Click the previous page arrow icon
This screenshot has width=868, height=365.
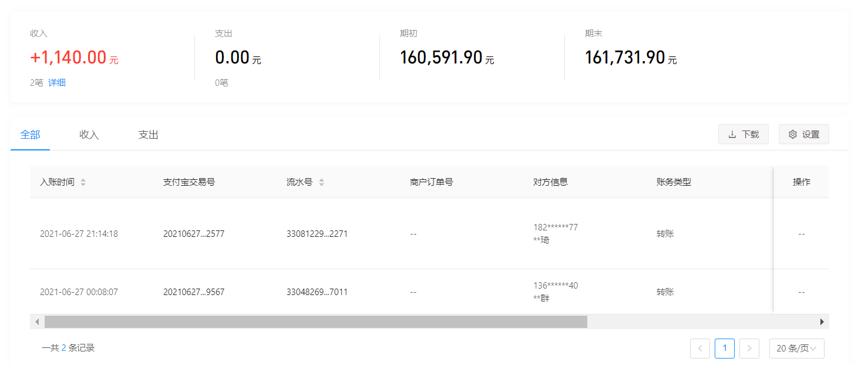699,348
